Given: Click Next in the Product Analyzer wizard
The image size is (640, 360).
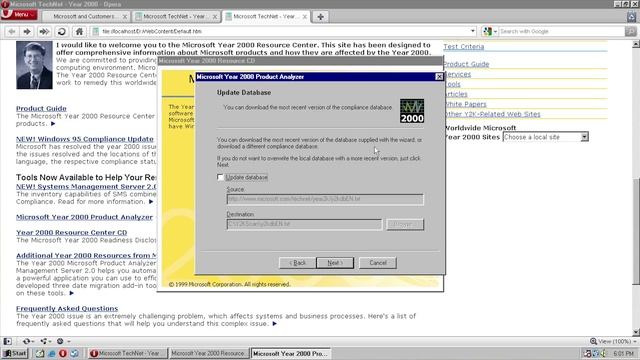Looking at the screenshot, I should coord(335,263).
